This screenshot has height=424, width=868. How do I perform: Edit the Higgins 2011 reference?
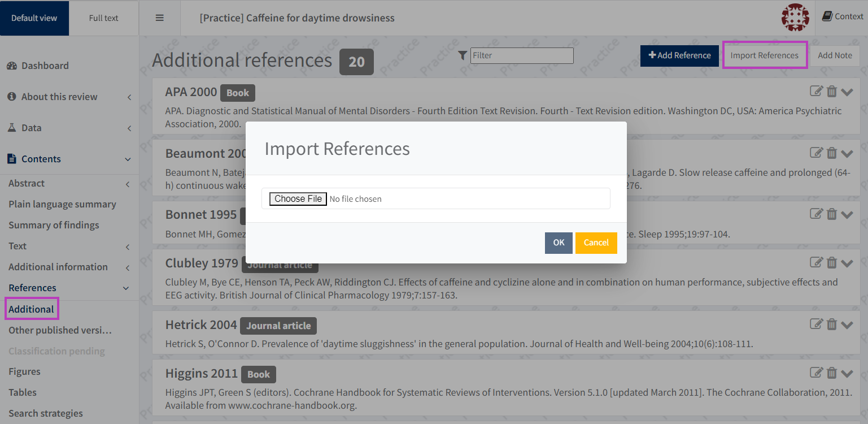coord(816,372)
